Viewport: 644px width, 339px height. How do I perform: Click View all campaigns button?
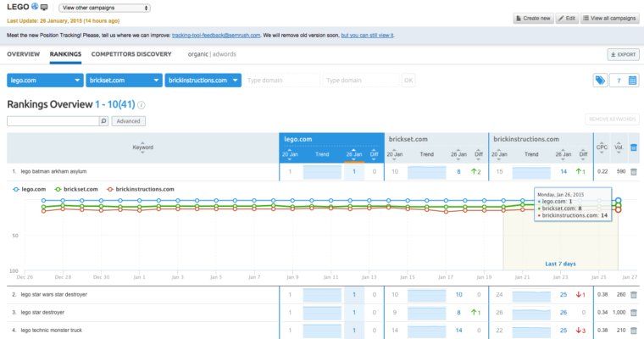609,18
